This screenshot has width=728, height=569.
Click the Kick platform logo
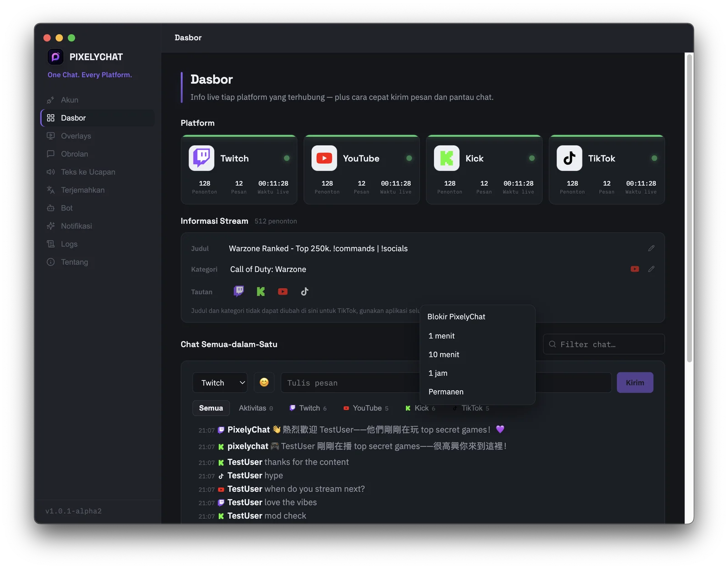pyautogui.click(x=447, y=158)
